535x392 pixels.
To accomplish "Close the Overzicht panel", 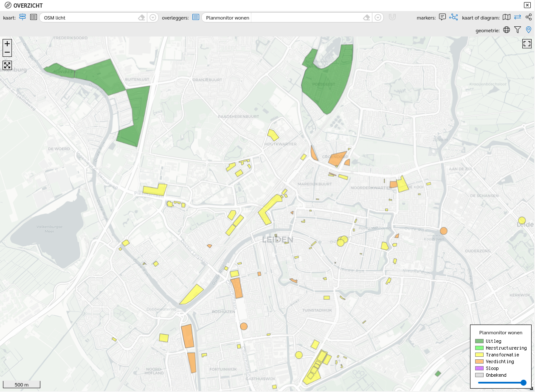I will (x=527, y=5).
